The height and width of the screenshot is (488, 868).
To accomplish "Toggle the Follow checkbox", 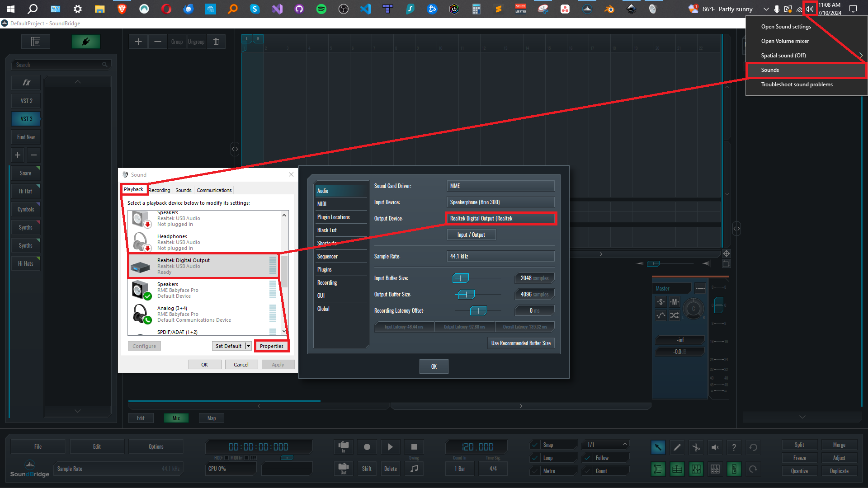I will coord(587,458).
